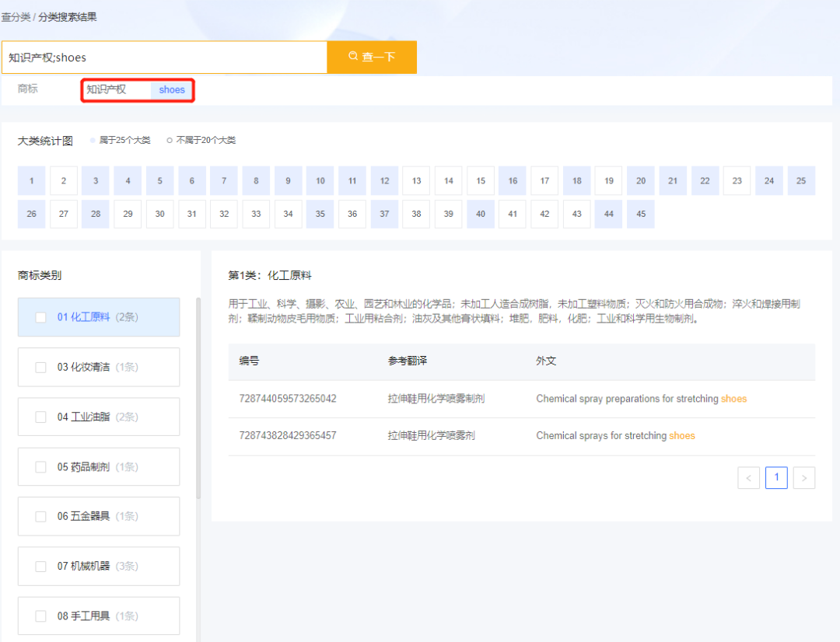
Task: Check the 07 机械机器 checkbox
Action: [x=40, y=566]
